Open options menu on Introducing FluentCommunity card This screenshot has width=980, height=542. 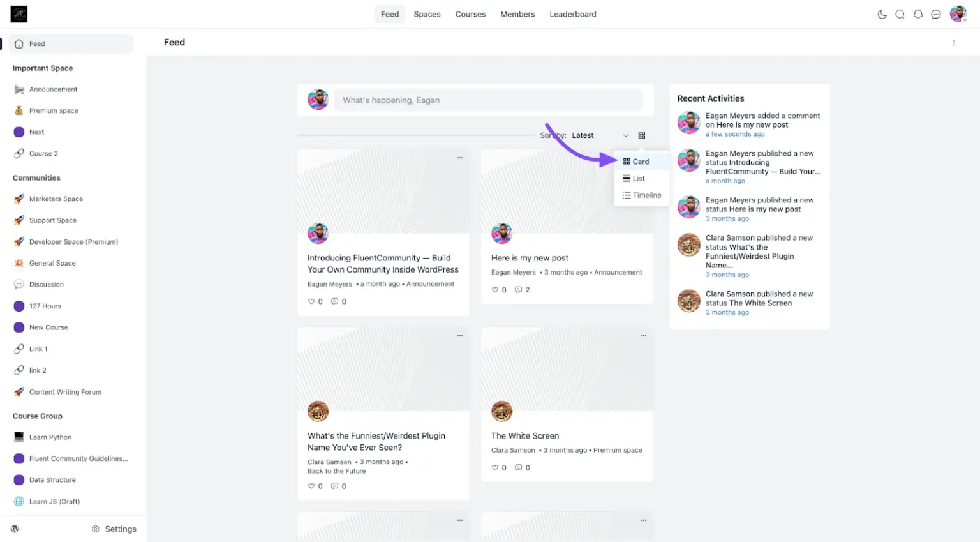click(459, 158)
